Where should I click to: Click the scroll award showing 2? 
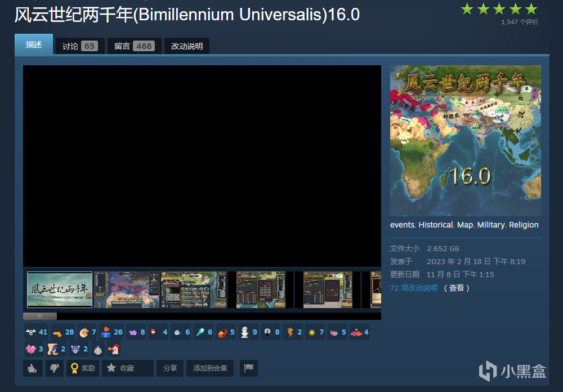56,349
